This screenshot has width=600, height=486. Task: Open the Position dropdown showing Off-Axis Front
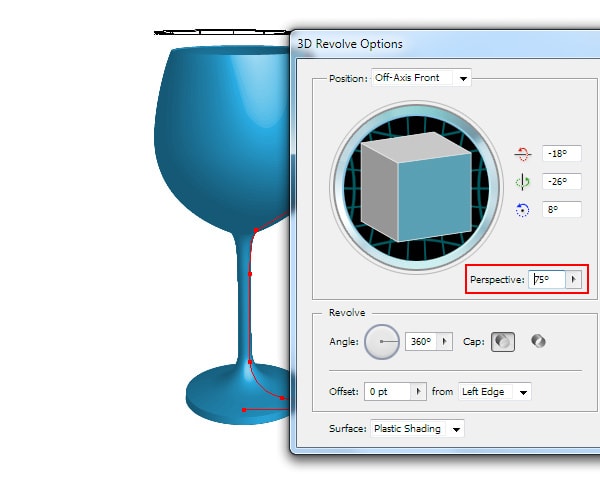421,78
